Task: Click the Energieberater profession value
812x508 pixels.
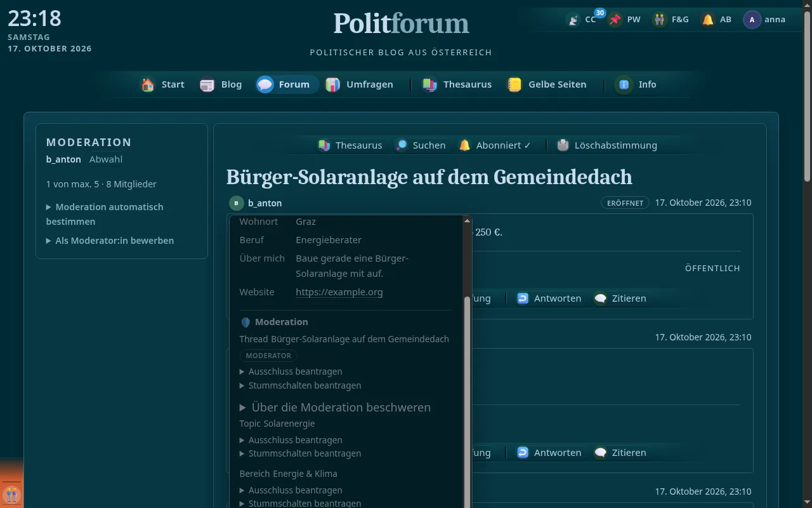Action: click(x=329, y=240)
